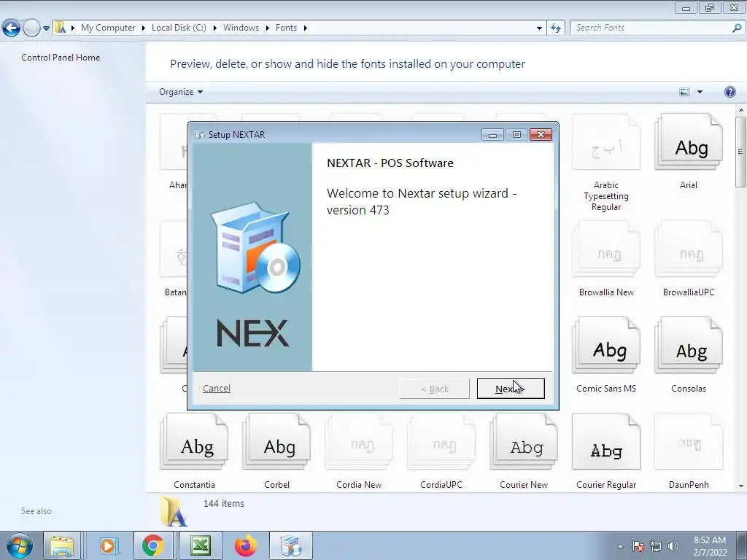Open the change view options arrow
747x560 pixels.
point(700,92)
